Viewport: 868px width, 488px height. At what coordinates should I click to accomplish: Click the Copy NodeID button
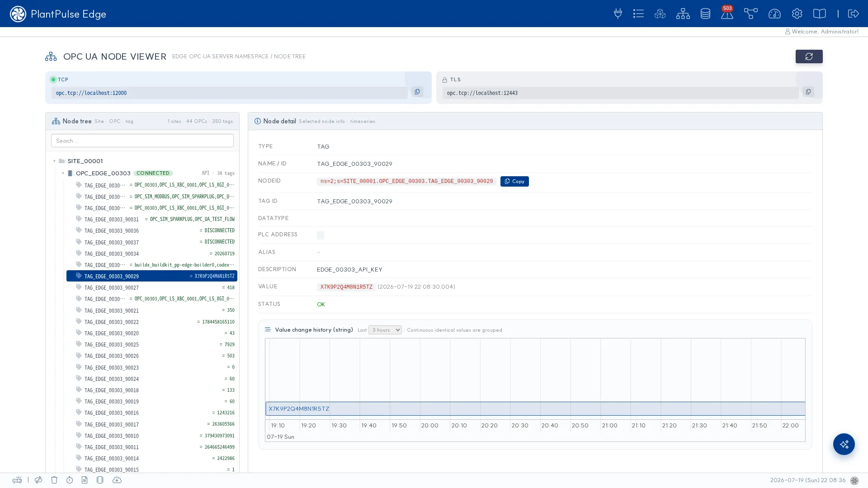pos(514,181)
